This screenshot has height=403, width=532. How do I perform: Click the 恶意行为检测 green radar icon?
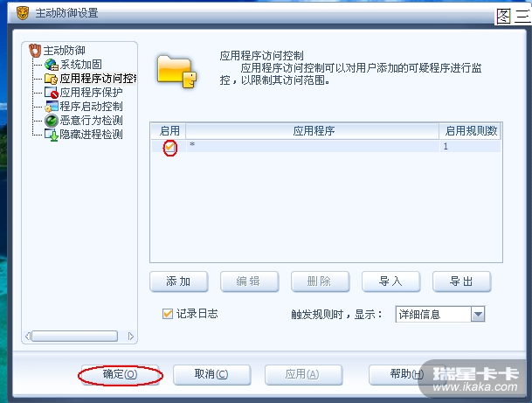click(x=52, y=121)
